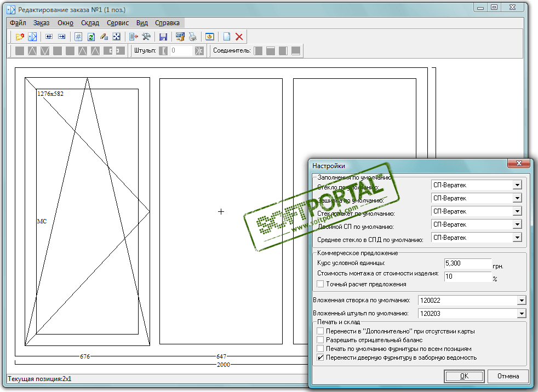Viewport: 538px width, 392px height.
Task: Click gray sash icon with left-side notch
Action: pyautogui.click(x=120, y=51)
